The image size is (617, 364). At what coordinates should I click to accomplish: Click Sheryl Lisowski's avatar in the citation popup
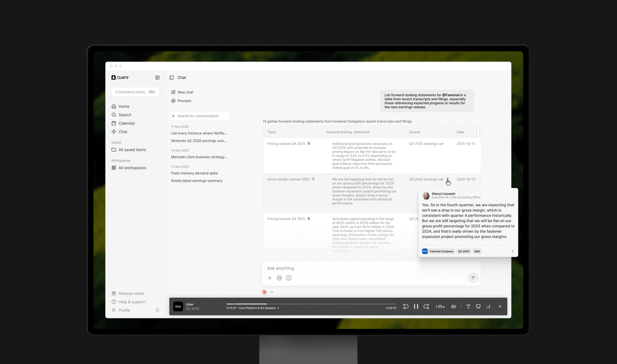(x=426, y=196)
